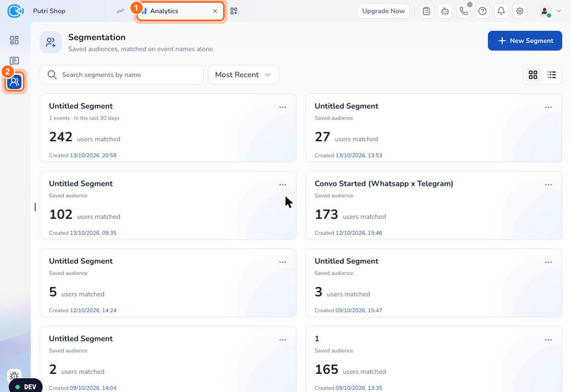Open options menu for 2 users segment
Image resolution: width=571 pixels, height=392 pixels.
[282, 340]
